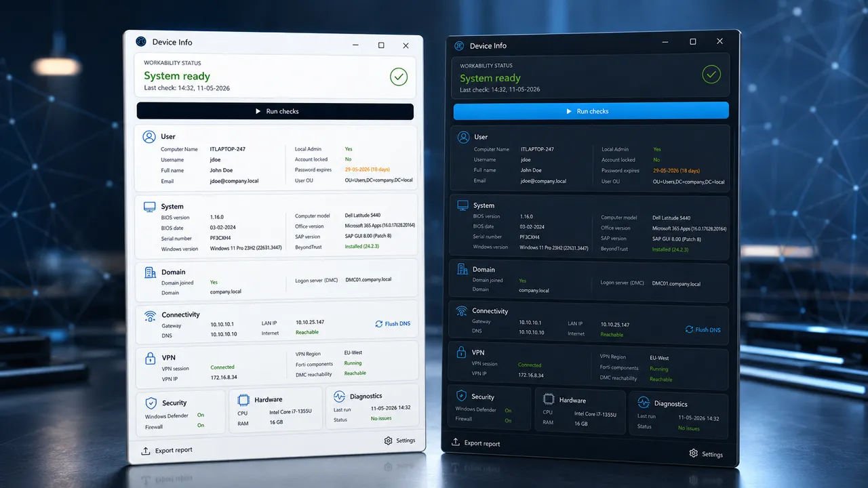Flush DNS in the dark window
Image resolution: width=868 pixels, height=488 pixels.
point(703,329)
